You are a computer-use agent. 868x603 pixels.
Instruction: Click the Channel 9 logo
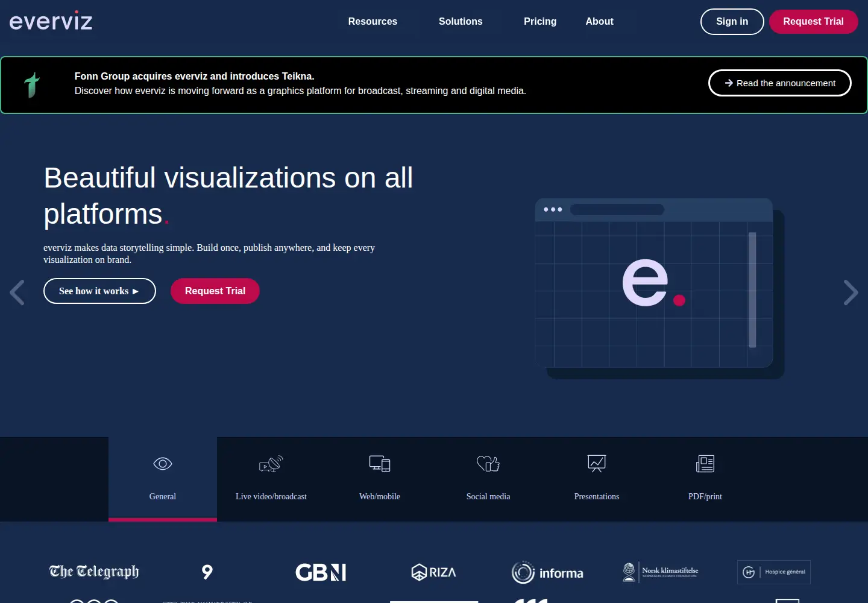pyautogui.click(x=207, y=572)
